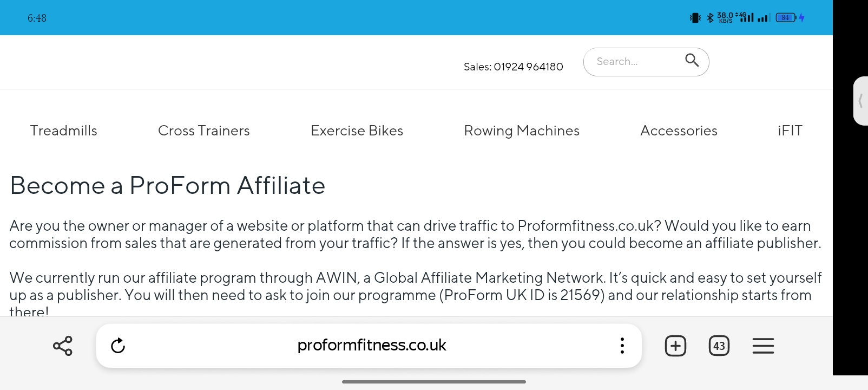
Task: Tap the battery indicator in status bar
Action: tap(786, 18)
